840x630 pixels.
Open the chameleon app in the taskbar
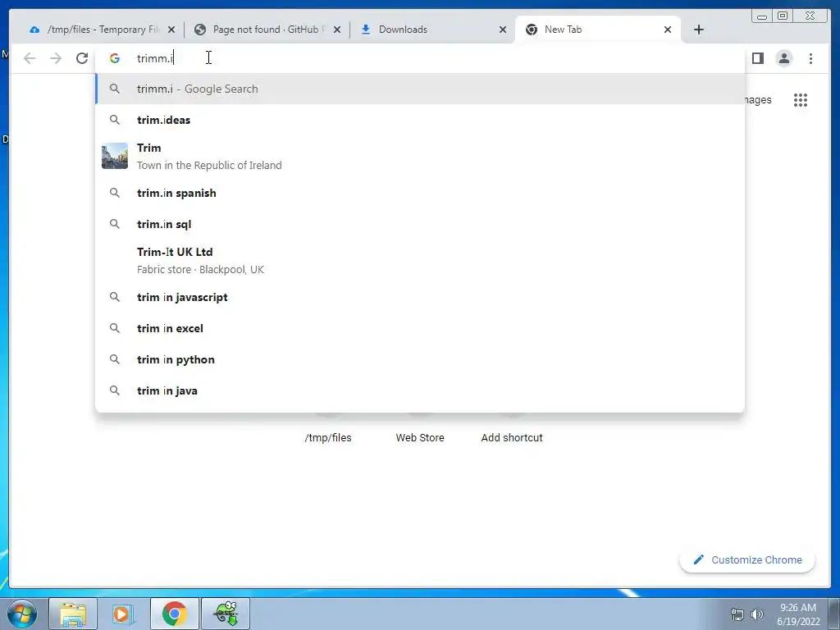coord(226,614)
